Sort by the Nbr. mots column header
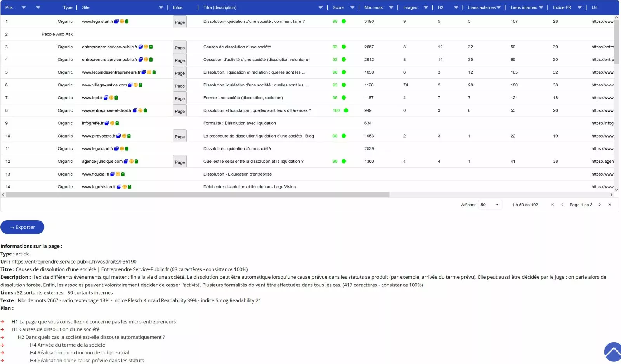Image resolution: width=621 pixels, height=364 pixels. pyautogui.click(x=373, y=7)
